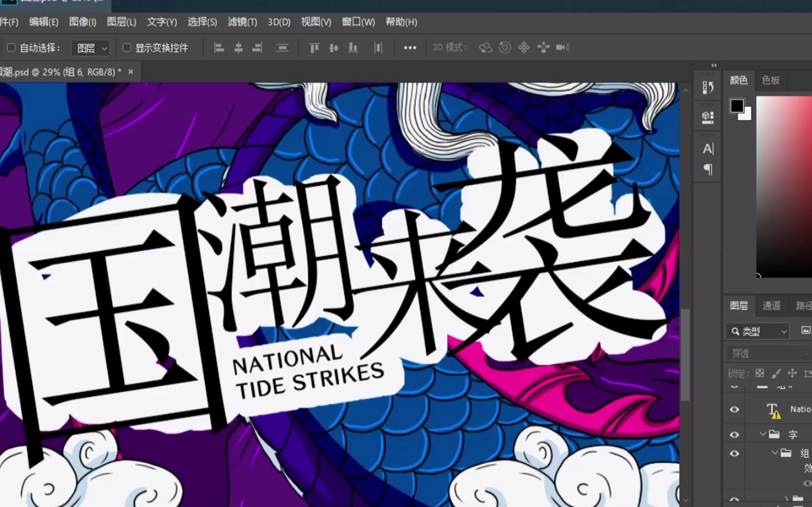
Task: Click the text layer T thumbnail with warning
Action: tap(773, 410)
